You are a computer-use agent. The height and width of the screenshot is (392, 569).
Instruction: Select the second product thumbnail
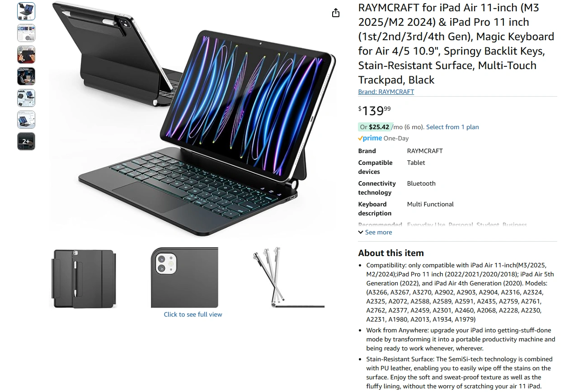(x=26, y=33)
